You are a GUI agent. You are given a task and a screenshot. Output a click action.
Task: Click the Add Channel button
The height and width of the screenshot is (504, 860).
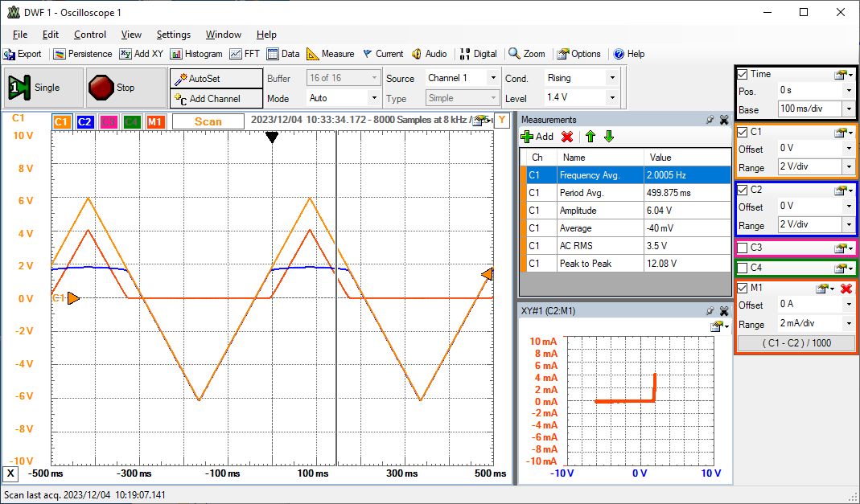pos(216,98)
